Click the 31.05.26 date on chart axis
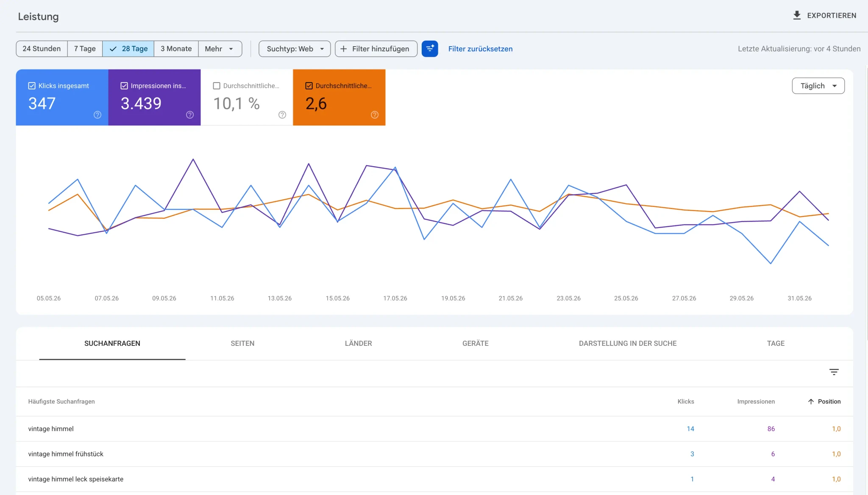The height and width of the screenshot is (495, 868). coord(799,298)
